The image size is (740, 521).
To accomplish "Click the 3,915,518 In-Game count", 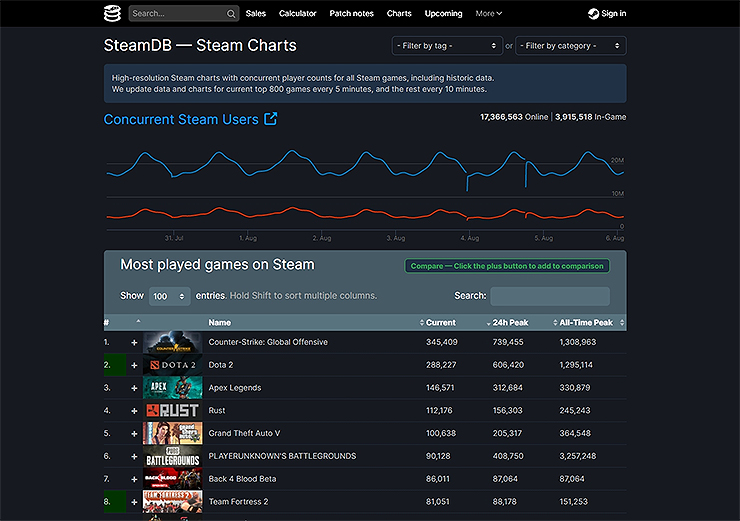I will pyautogui.click(x=590, y=117).
